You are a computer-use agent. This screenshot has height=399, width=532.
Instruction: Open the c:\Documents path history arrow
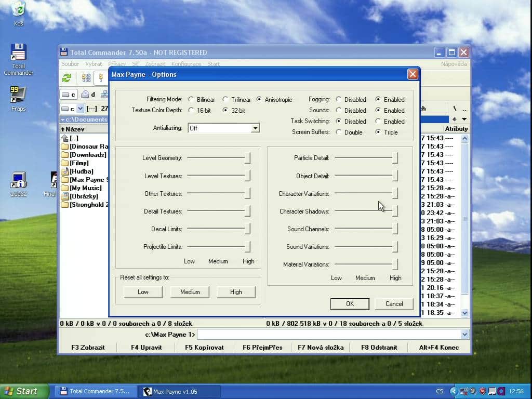[x=62, y=119]
